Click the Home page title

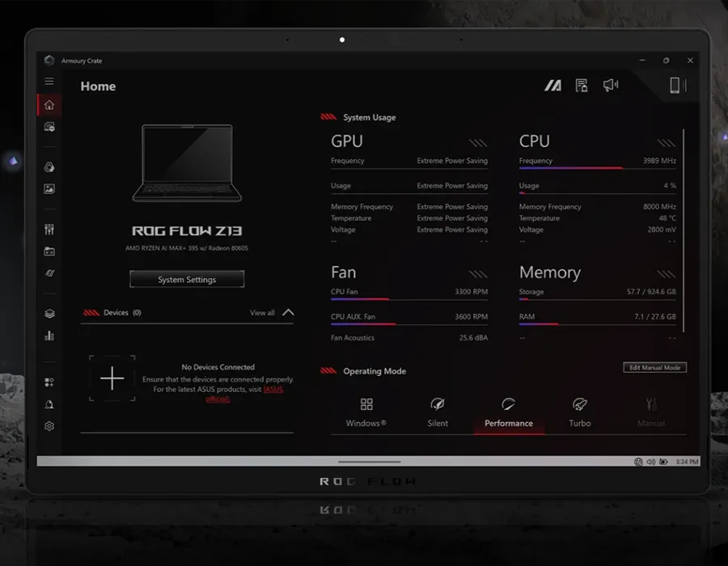click(98, 87)
